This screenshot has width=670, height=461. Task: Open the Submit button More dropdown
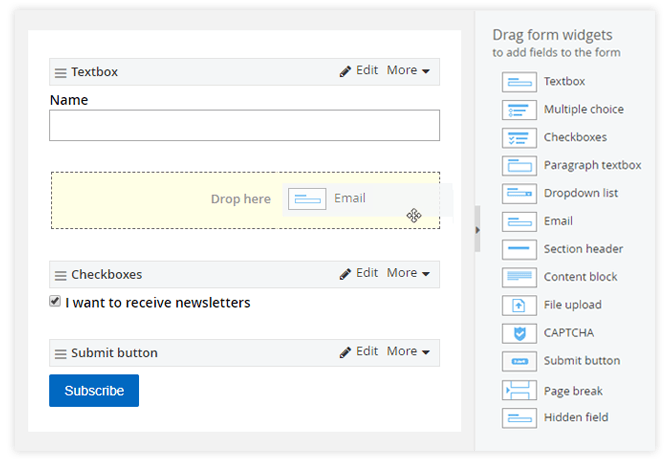[408, 352]
